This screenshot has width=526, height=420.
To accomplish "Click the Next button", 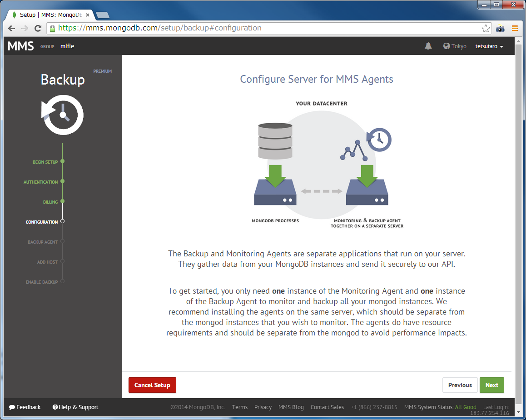I will pyautogui.click(x=492, y=385).
